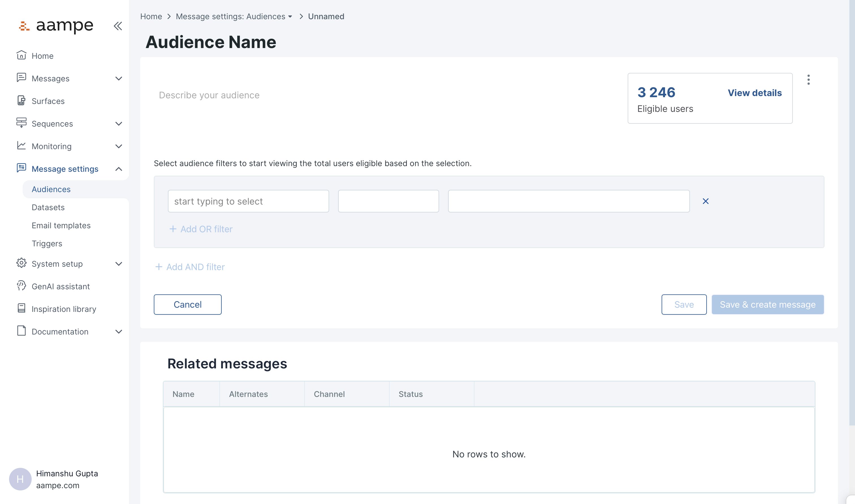The width and height of the screenshot is (855, 504).
Task: Click the Message settings icon
Action: (21, 168)
